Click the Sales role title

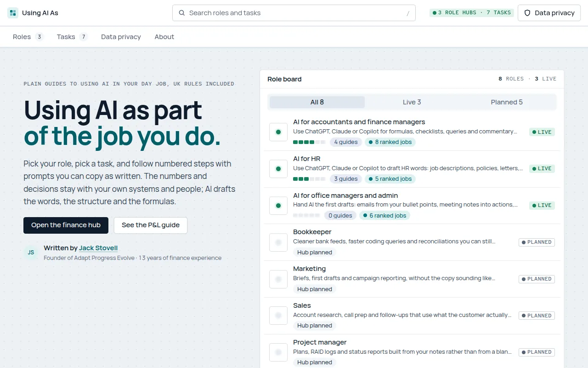point(302,305)
